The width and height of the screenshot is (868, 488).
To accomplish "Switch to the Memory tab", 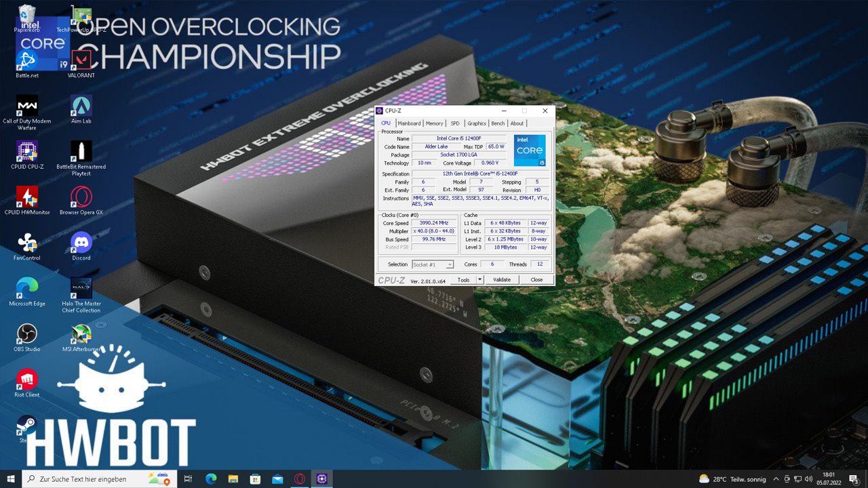I will pos(434,123).
